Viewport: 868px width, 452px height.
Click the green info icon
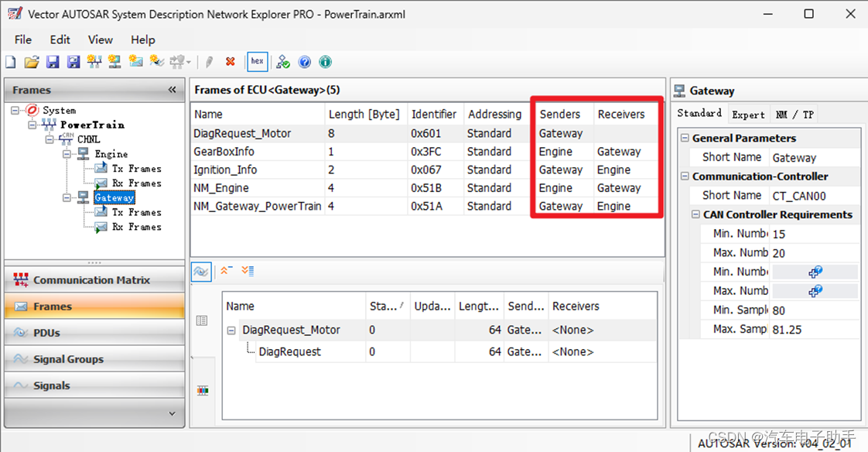tap(326, 62)
